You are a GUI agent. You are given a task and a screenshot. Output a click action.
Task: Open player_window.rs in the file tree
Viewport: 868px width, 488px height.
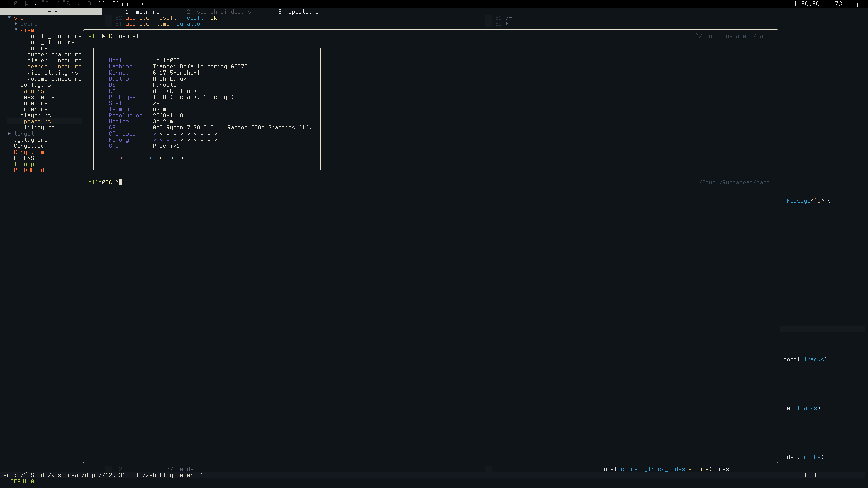click(54, 60)
